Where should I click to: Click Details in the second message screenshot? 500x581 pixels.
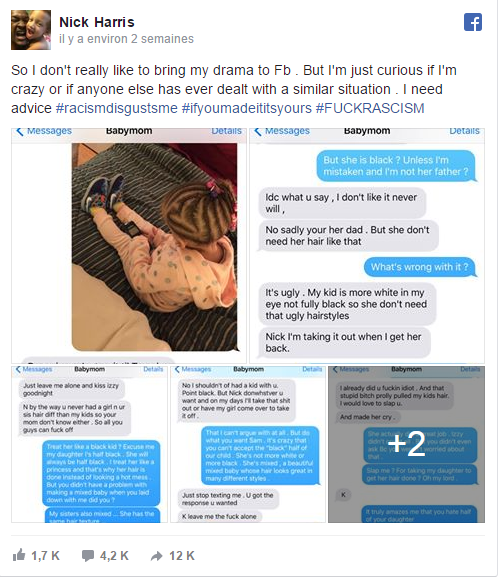click(x=464, y=131)
